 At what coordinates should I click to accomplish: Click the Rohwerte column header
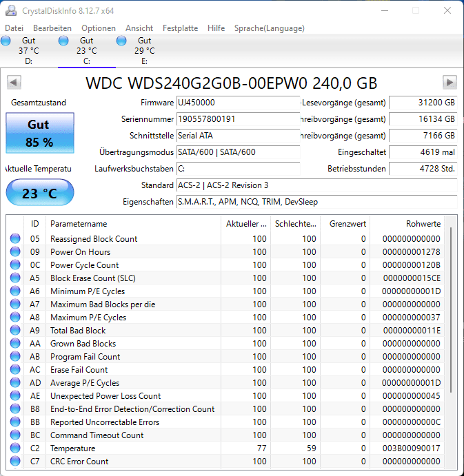pos(407,224)
